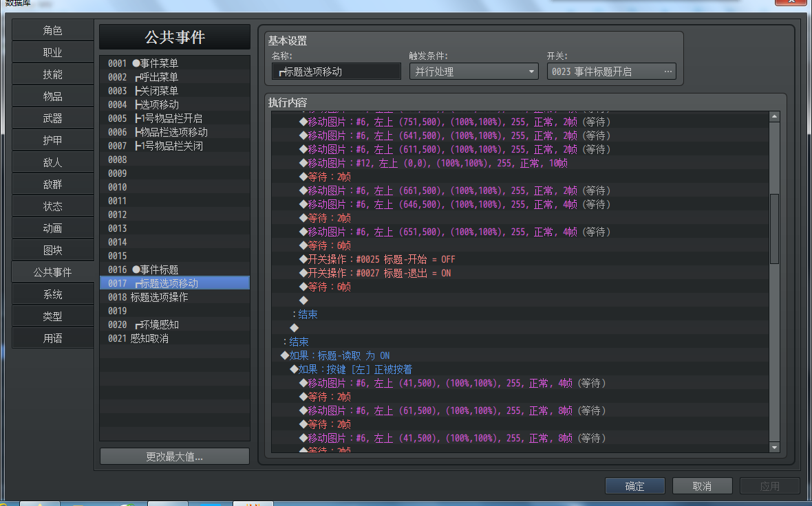Select common event 0006 物品栏选项移动
The image size is (812, 506).
coord(175,132)
